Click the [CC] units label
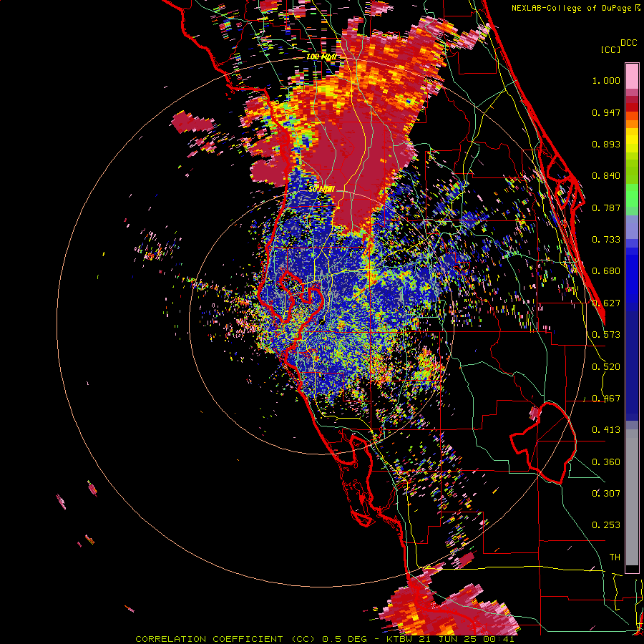Viewport: 644px width, 644px height. pos(610,49)
